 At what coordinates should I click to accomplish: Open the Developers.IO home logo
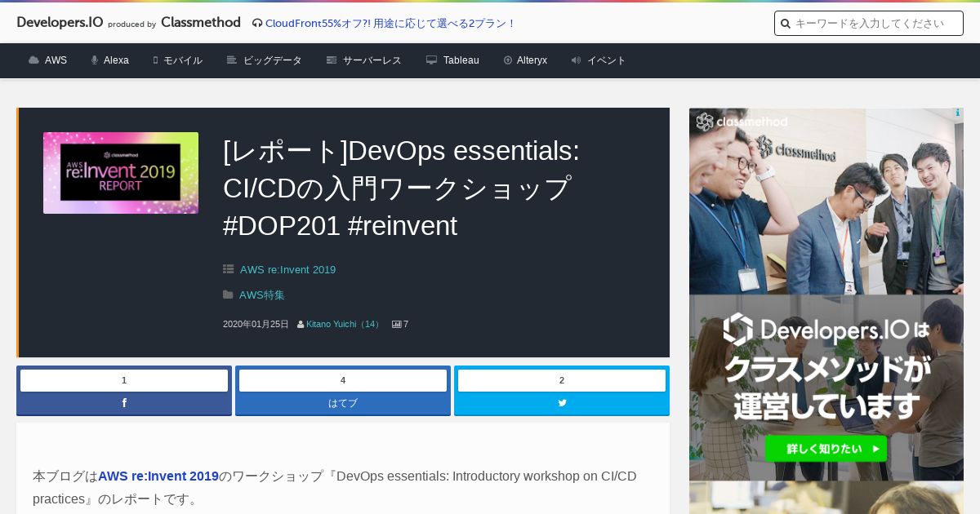[60, 23]
